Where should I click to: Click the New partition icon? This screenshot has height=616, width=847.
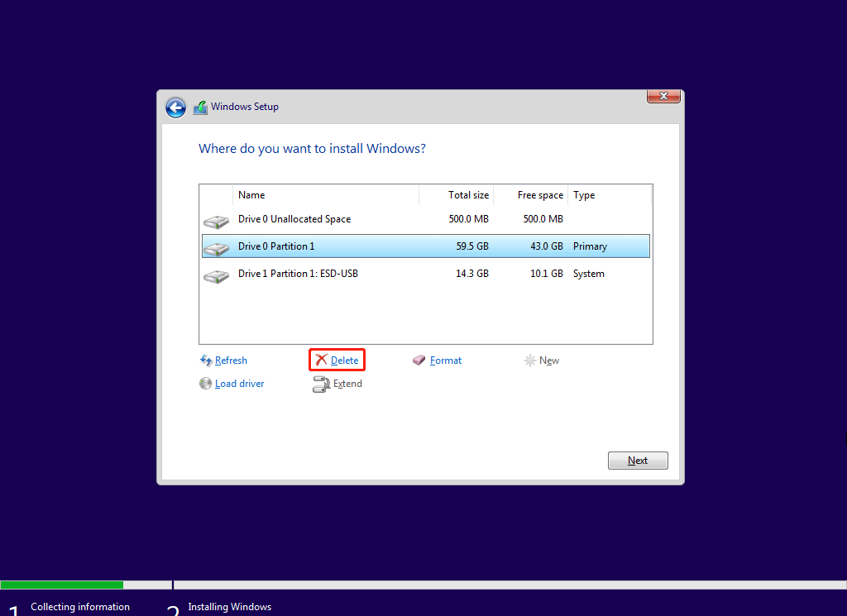coord(530,360)
